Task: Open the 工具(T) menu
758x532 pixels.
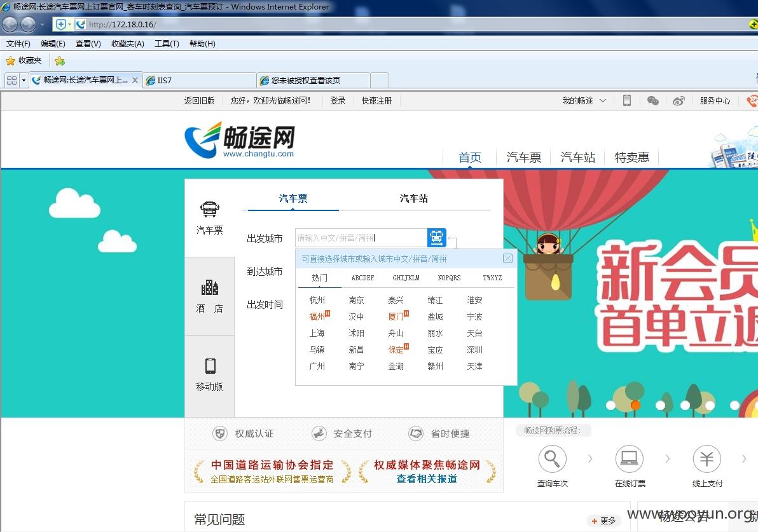Action: click(x=167, y=43)
